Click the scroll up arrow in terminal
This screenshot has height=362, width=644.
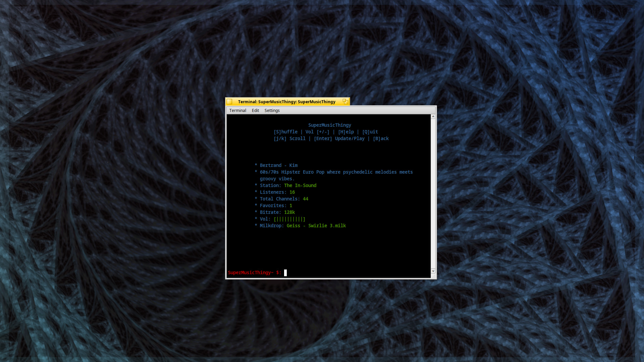pyautogui.click(x=433, y=117)
